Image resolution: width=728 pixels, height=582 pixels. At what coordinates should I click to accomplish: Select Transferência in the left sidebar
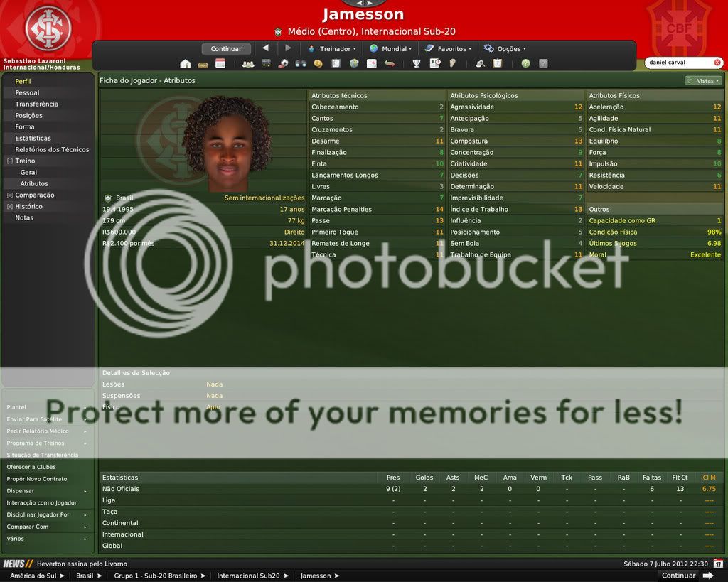point(37,104)
